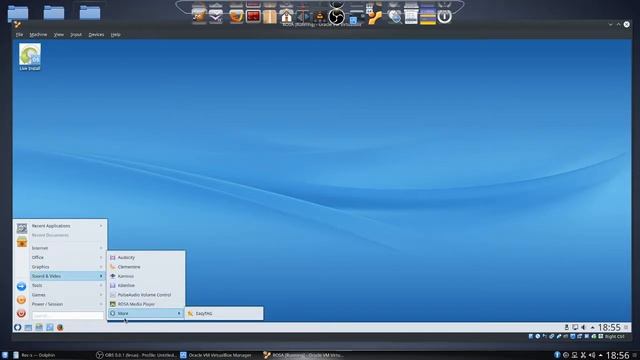Launch EasyTAG from the More submenu
640x360 pixels.
coord(224,313)
